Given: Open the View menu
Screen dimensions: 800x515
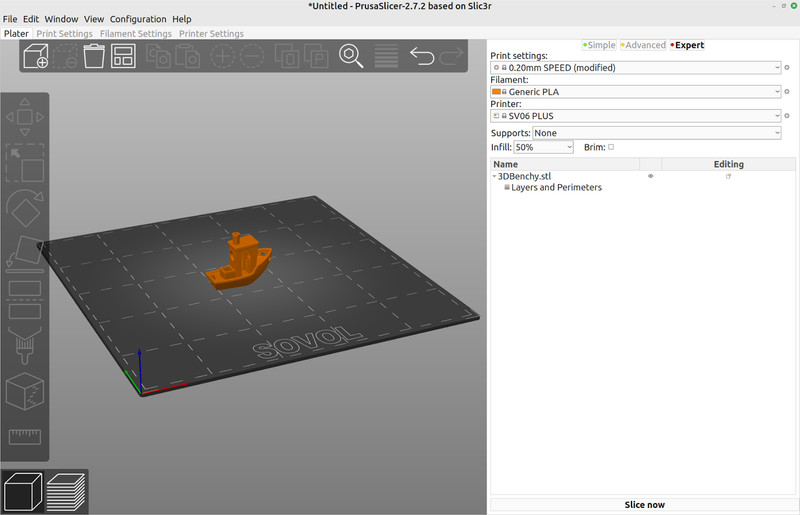Looking at the screenshot, I should (x=94, y=19).
